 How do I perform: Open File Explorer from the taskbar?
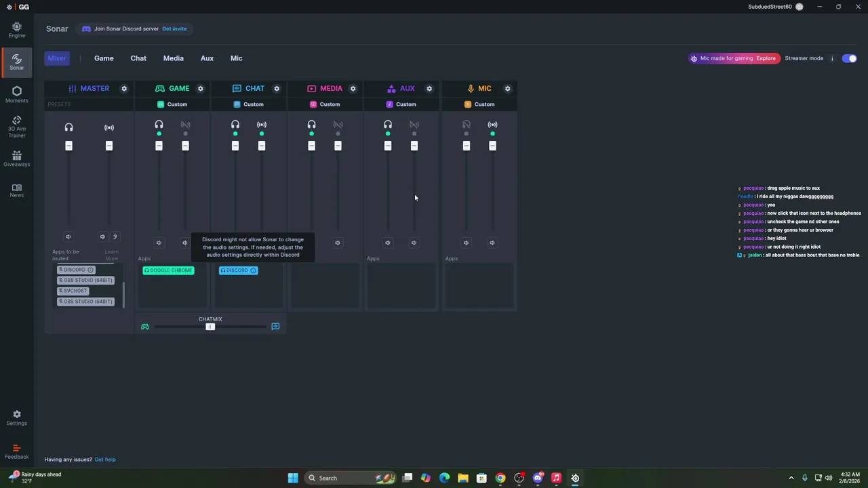(463, 478)
